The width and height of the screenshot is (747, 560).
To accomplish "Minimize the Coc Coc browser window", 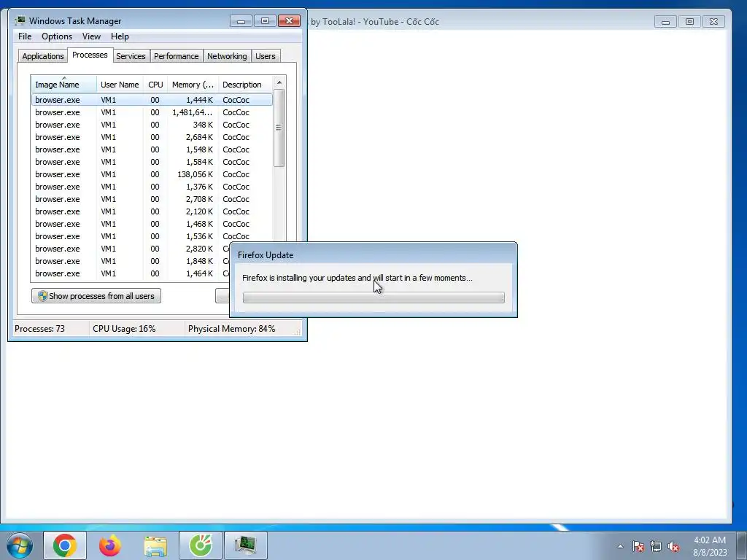I will (665, 21).
